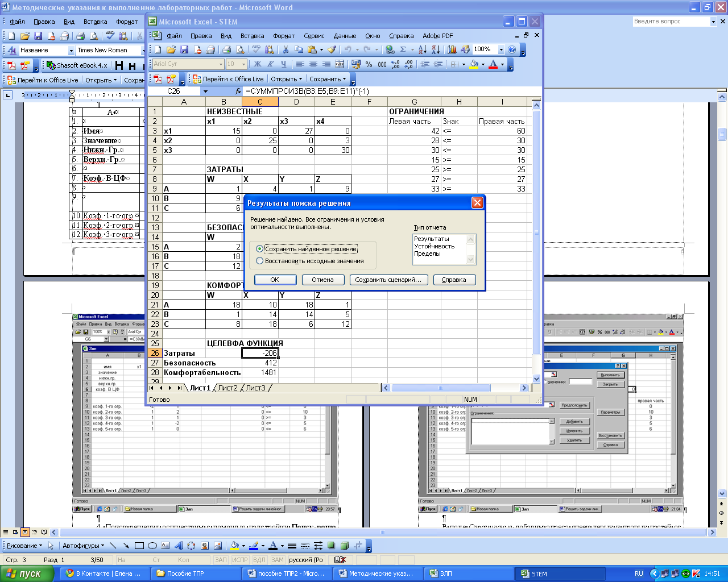Image resolution: width=728 pixels, height=582 pixels.
Task: Toggle Bold (Ж) in Excel formatting toolbar
Action: [x=258, y=64]
